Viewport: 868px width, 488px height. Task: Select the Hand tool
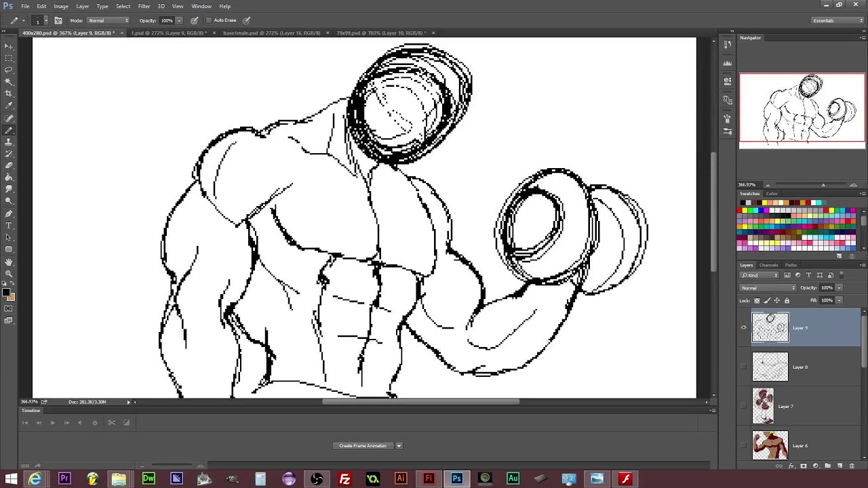(9, 262)
